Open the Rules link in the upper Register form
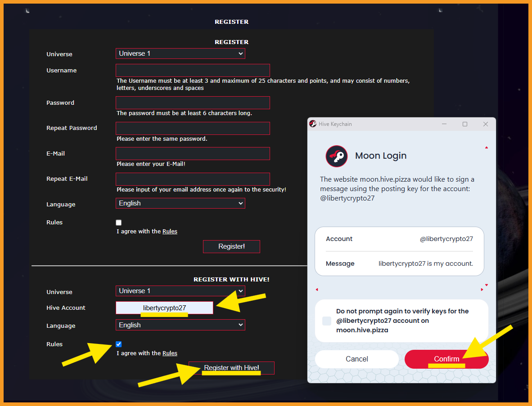The height and width of the screenshot is (406, 532). tap(170, 232)
